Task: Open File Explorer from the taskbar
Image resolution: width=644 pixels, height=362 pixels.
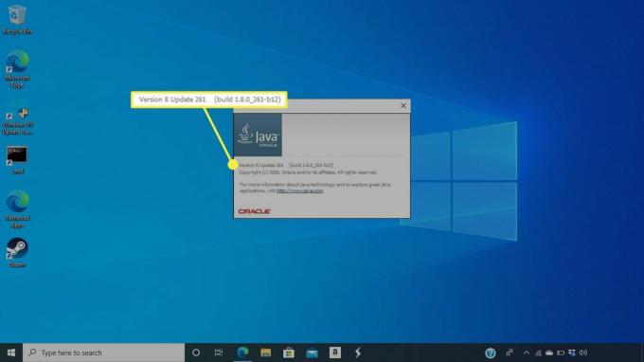Action: pos(265,353)
